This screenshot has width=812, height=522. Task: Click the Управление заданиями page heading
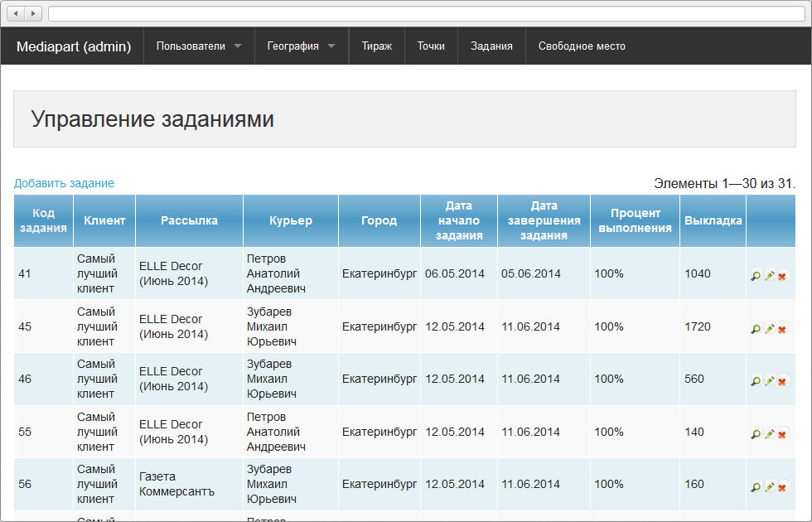click(x=152, y=119)
